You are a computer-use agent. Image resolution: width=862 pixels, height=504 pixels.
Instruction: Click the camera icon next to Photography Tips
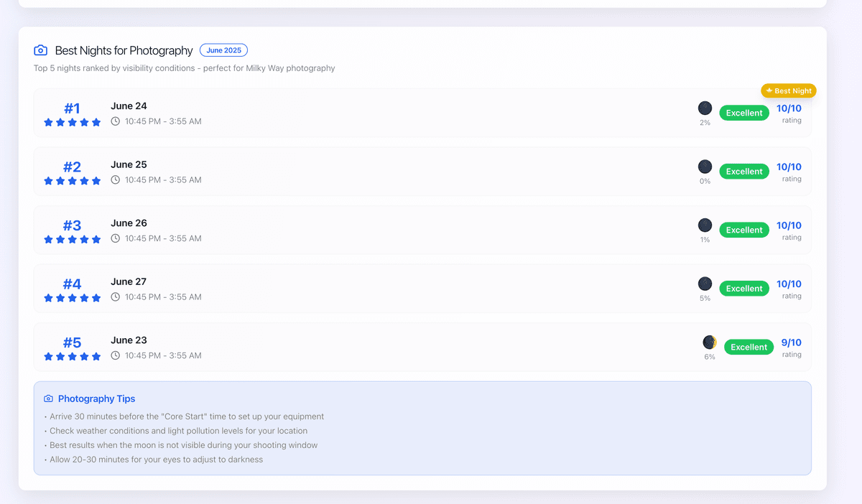48,399
